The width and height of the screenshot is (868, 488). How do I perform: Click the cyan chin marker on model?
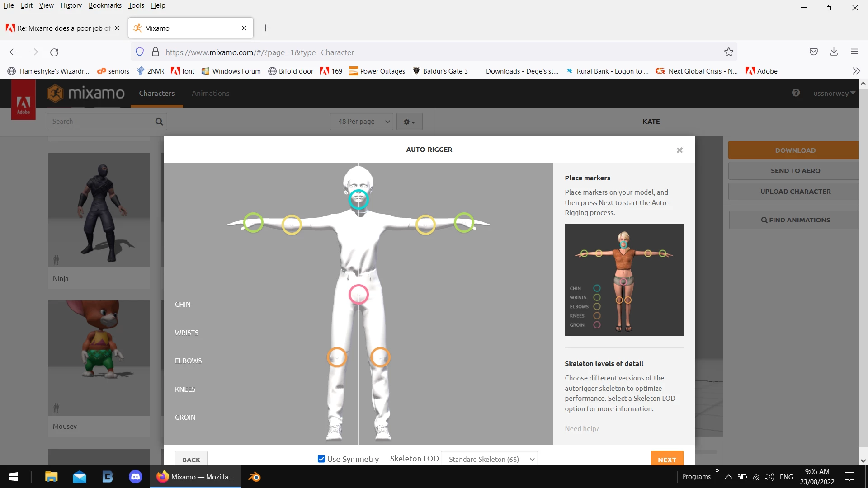[358, 199]
